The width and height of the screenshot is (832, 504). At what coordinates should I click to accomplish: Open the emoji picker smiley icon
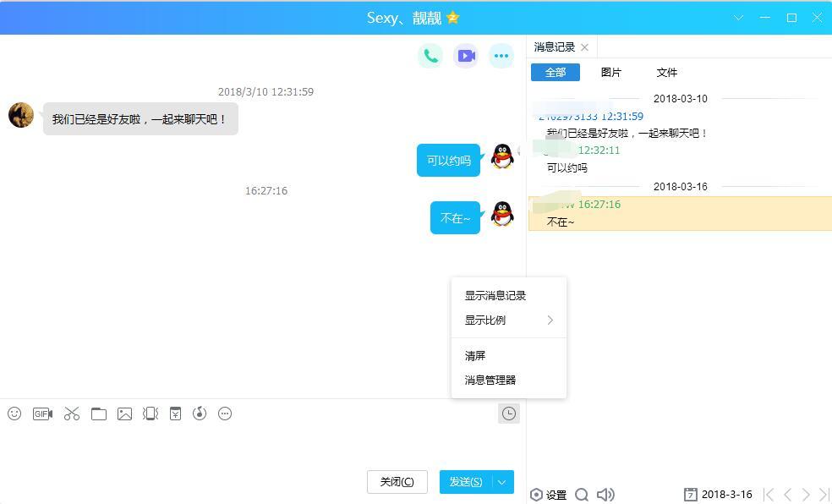pos(14,414)
